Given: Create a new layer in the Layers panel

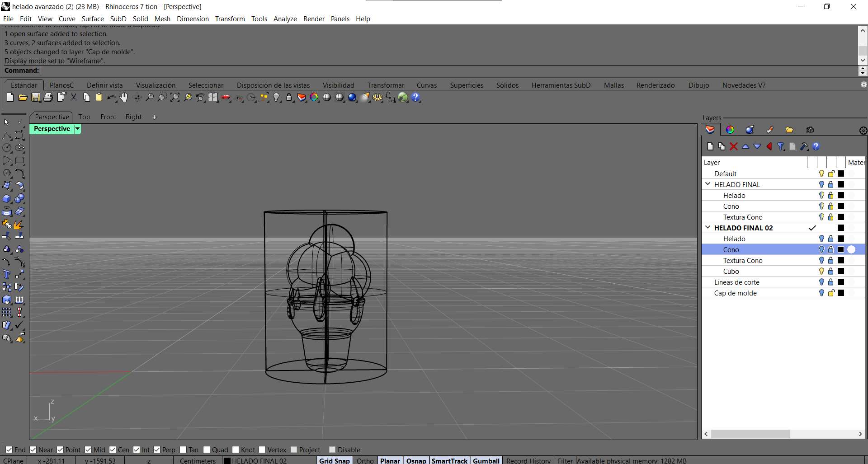Looking at the screenshot, I should point(710,146).
